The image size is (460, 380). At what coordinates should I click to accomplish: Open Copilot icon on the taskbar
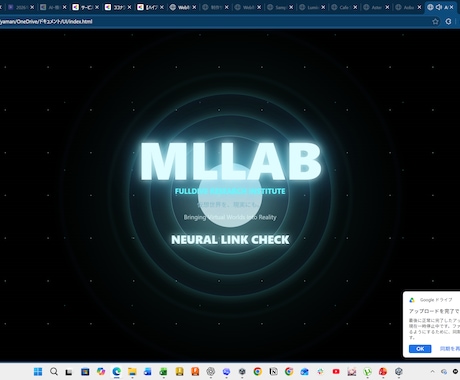(101, 371)
